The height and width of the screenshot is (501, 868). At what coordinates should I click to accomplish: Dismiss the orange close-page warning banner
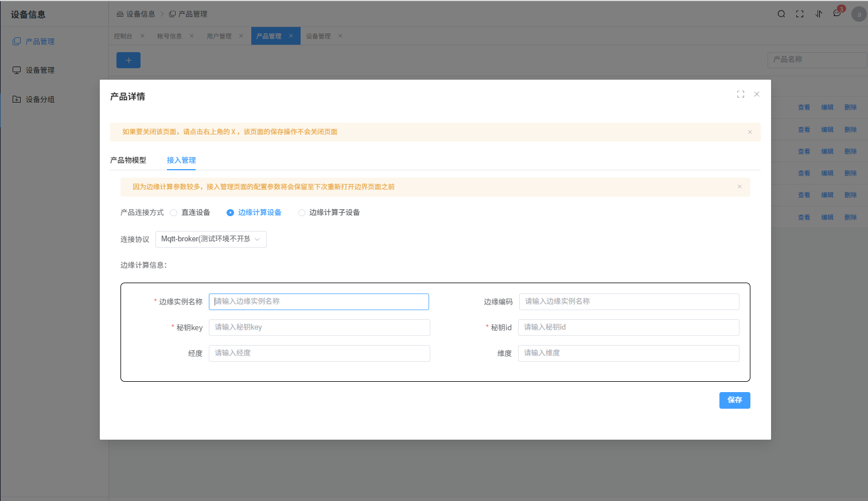click(750, 132)
